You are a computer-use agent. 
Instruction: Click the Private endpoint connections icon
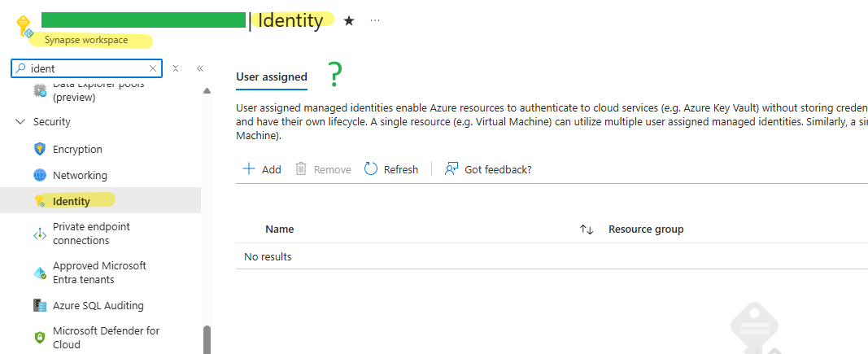40,234
